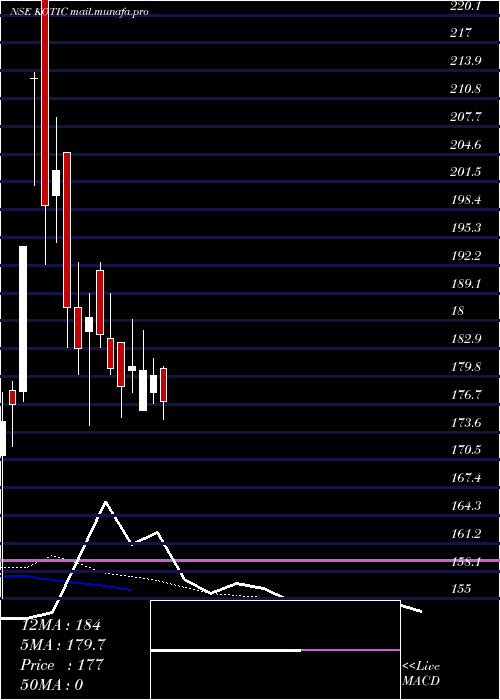Open the <<Live MACD link
The image size is (500, 700).
coord(421,673)
